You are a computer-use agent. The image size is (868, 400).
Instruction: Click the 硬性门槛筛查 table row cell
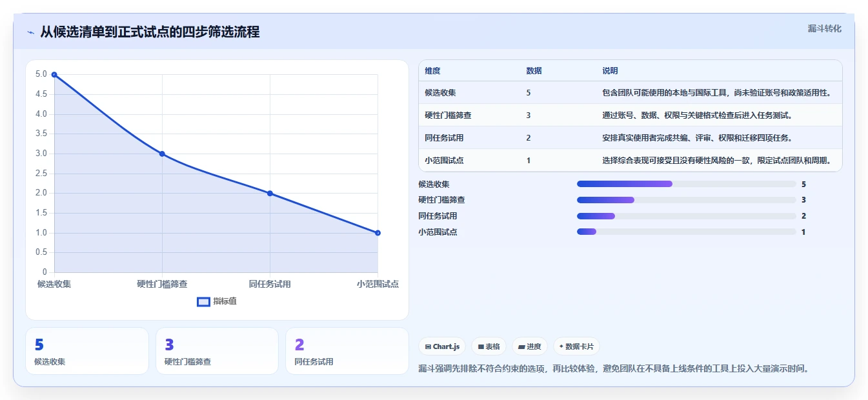pos(448,115)
